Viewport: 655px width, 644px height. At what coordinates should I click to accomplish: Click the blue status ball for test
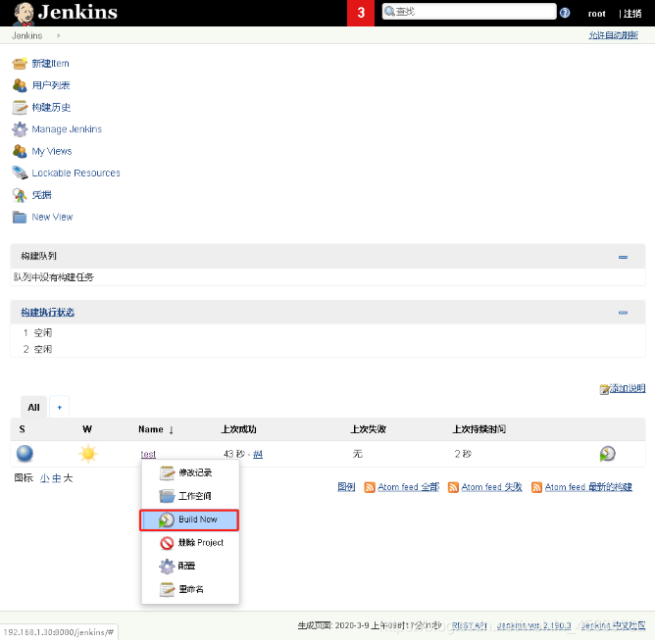(25, 454)
